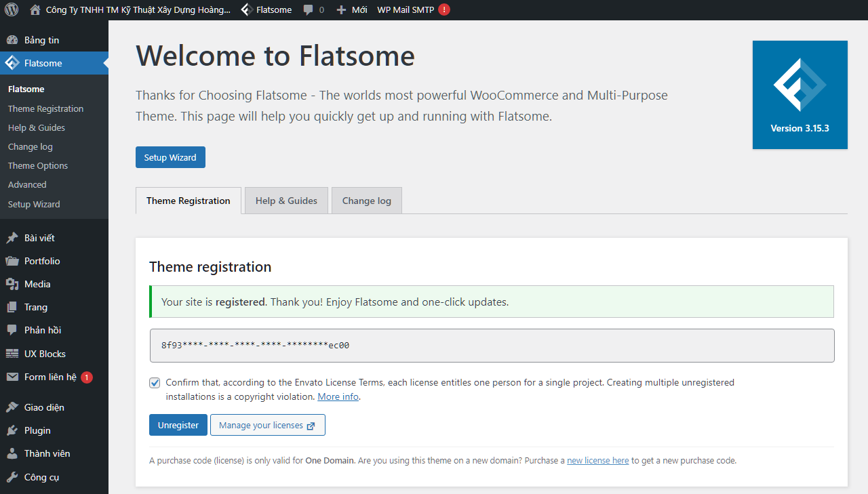Click the Phản hồi comment icon

[12, 330]
